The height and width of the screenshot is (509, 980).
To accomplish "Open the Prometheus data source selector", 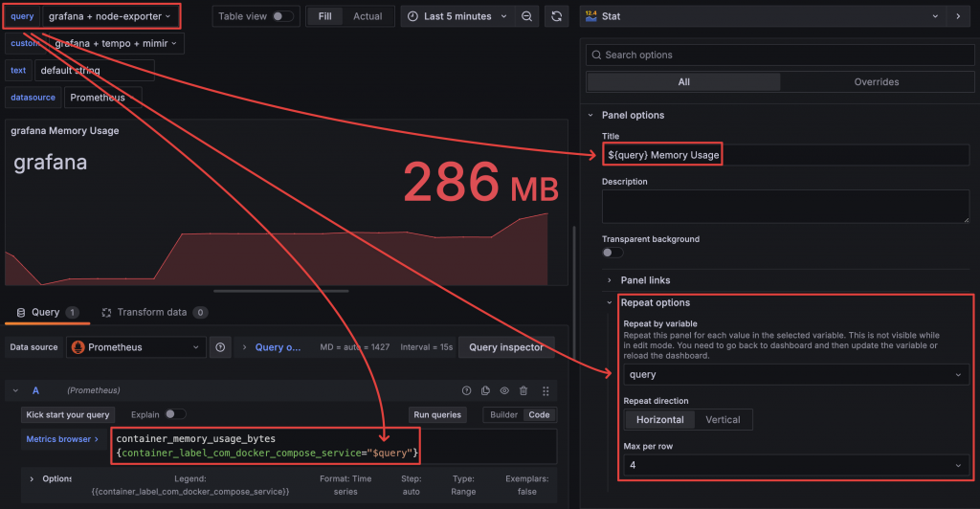I will pyautogui.click(x=136, y=347).
